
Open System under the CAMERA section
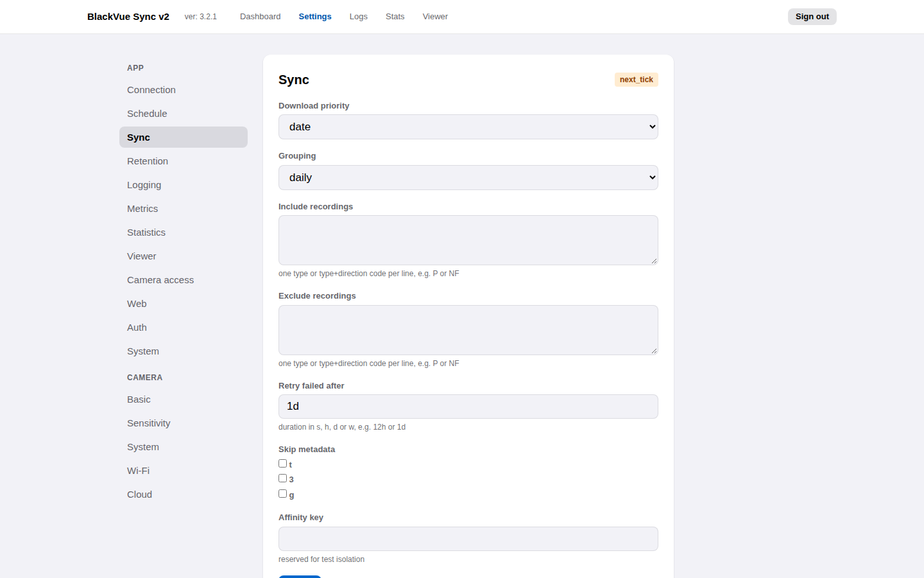tap(184, 447)
